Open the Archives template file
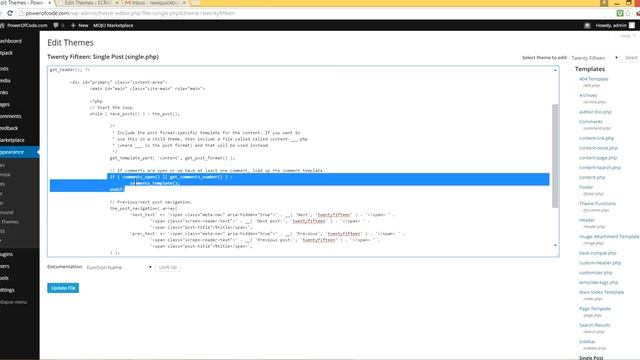 [x=588, y=95]
